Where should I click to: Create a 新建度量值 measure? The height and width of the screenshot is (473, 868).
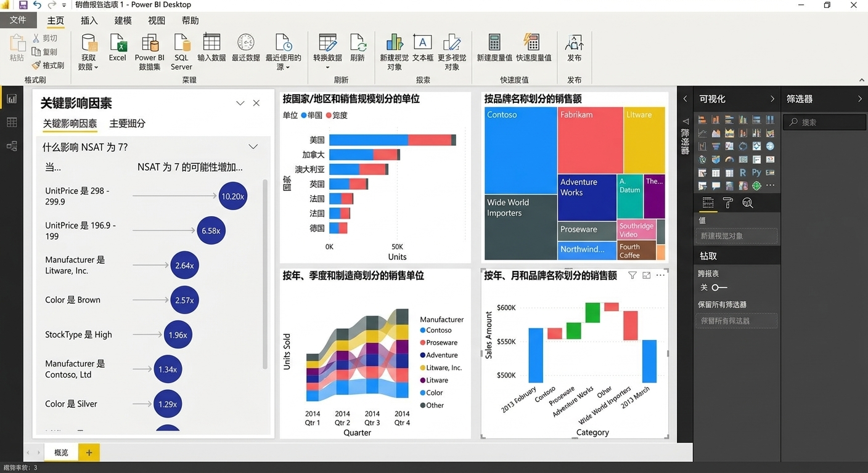click(494, 48)
